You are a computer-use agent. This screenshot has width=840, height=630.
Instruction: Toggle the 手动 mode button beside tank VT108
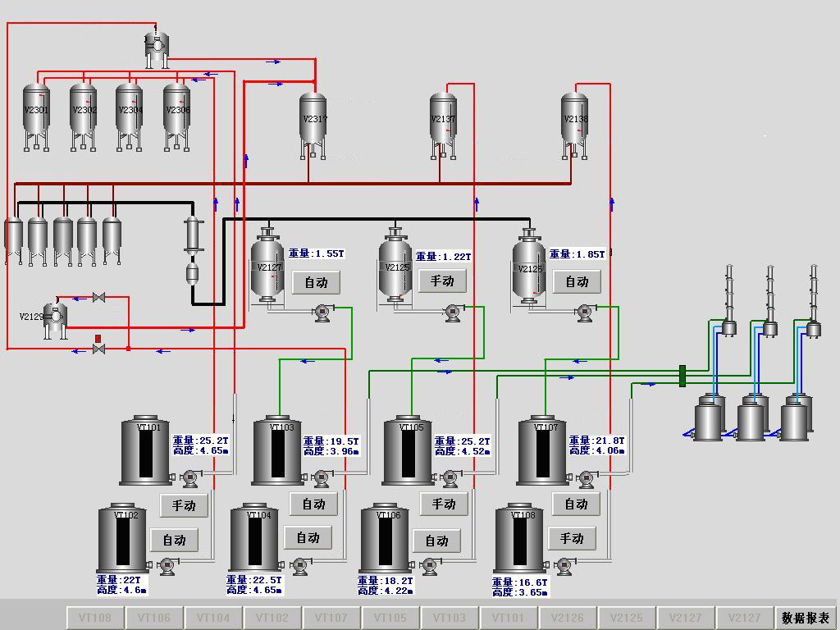tap(572, 538)
